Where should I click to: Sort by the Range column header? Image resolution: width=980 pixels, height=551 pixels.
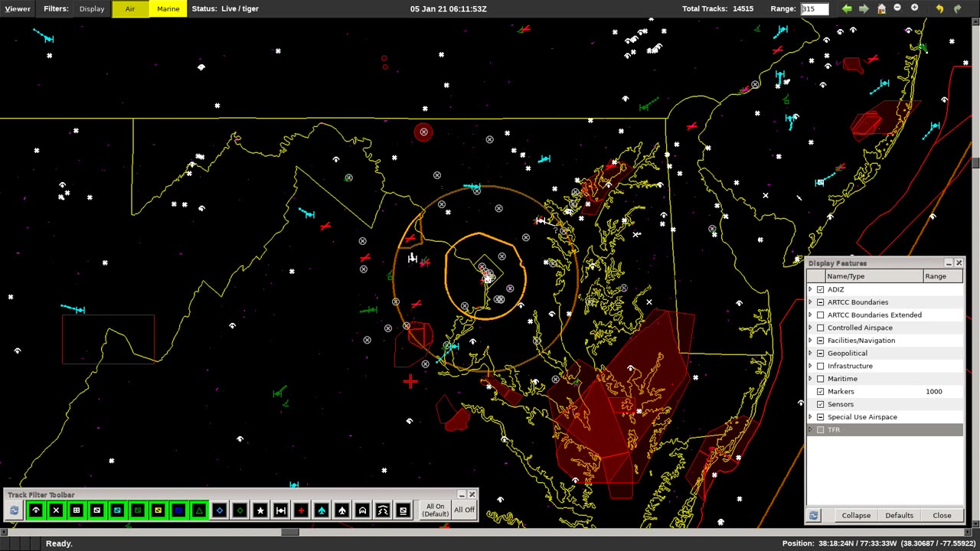tap(943, 276)
